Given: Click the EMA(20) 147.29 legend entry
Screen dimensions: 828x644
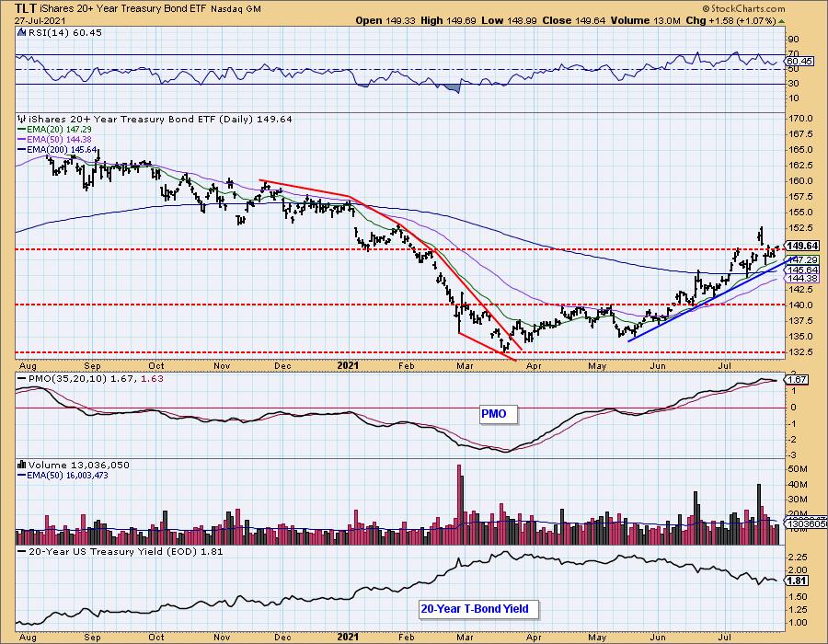Looking at the screenshot, I should pyautogui.click(x=55, y=130).
